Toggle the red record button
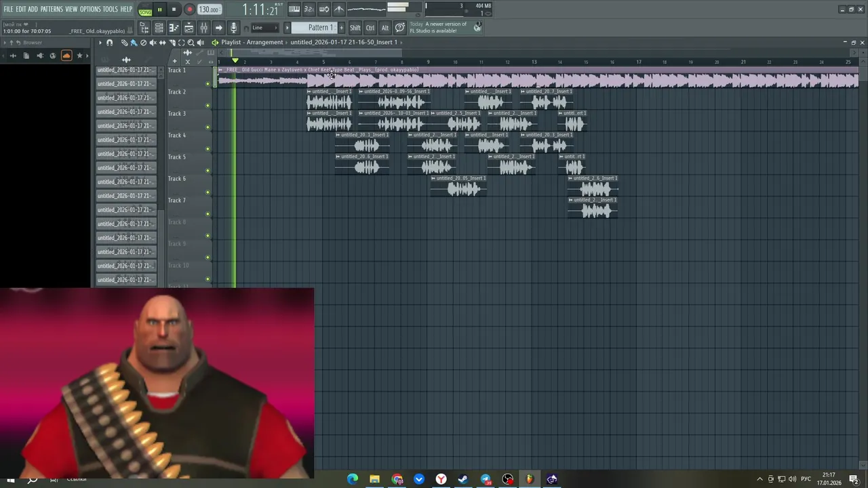 tap(189, 9)
